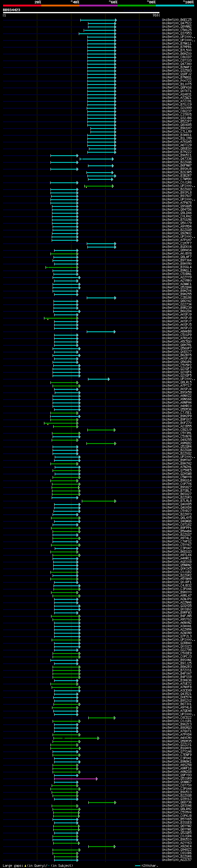Select hit label UniRef100_Q47340

pyautogui.click(x=177, y=64)
